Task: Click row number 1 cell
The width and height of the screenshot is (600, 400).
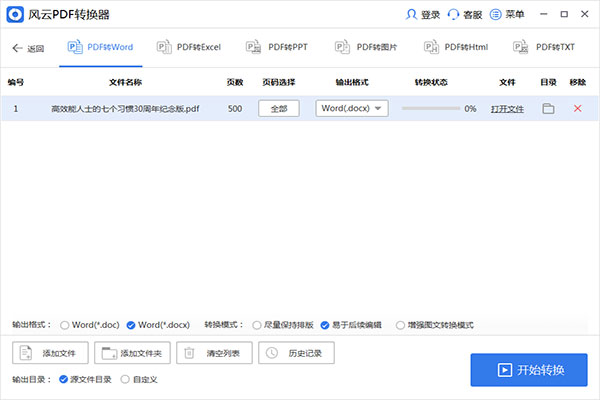Action: (16, 109)
